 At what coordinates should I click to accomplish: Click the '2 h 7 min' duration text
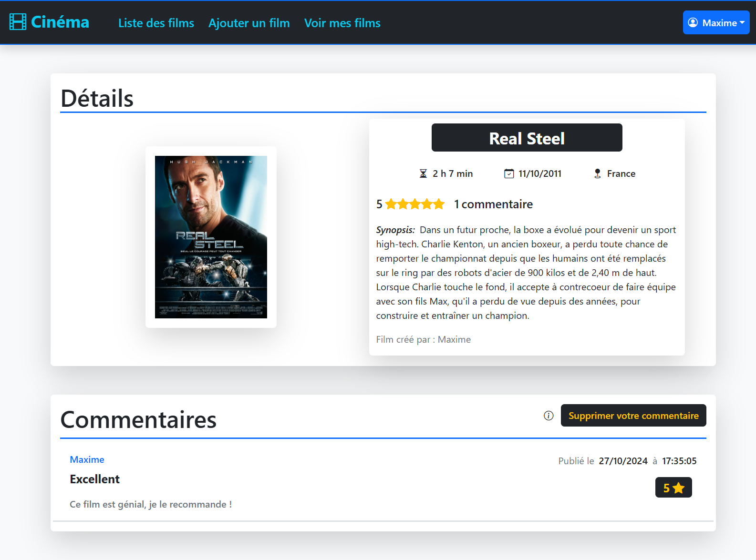click(453, 173)
